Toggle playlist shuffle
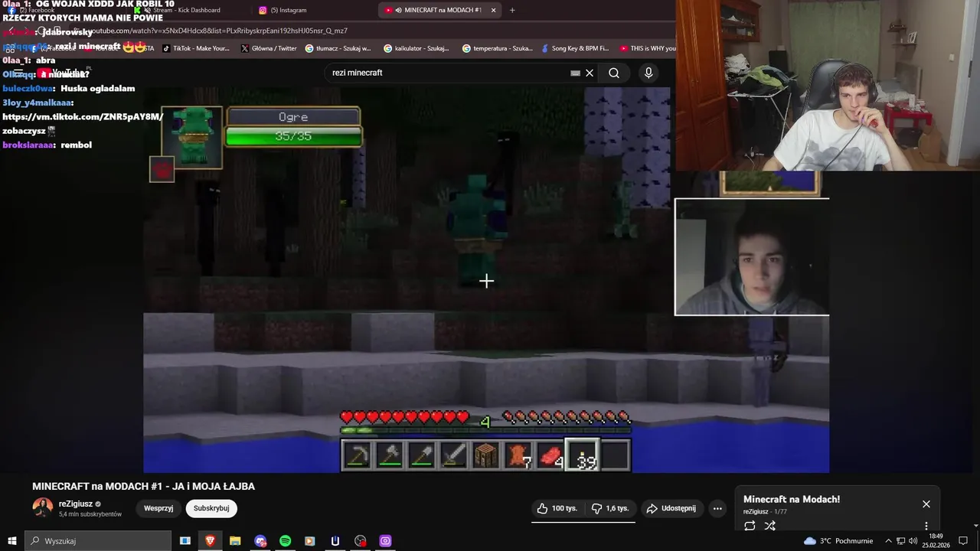The width and height of the screenshot is (980, 551). [770, 526]
